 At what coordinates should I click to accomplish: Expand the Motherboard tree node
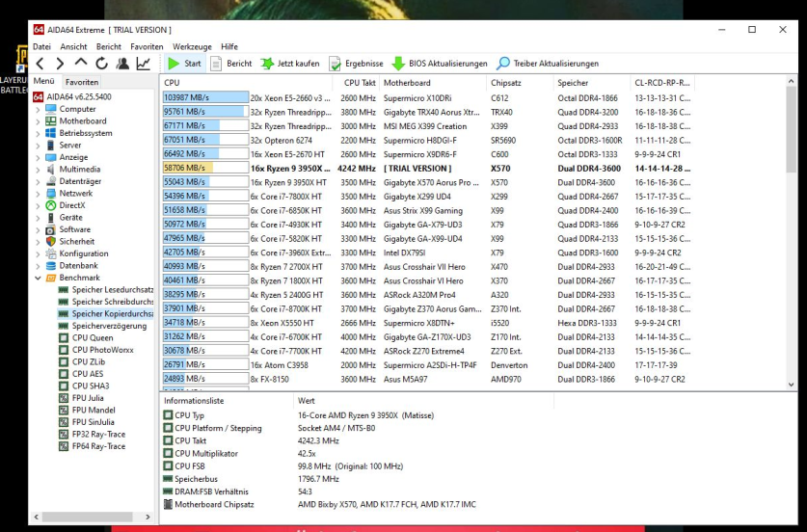tap(38, 120)
